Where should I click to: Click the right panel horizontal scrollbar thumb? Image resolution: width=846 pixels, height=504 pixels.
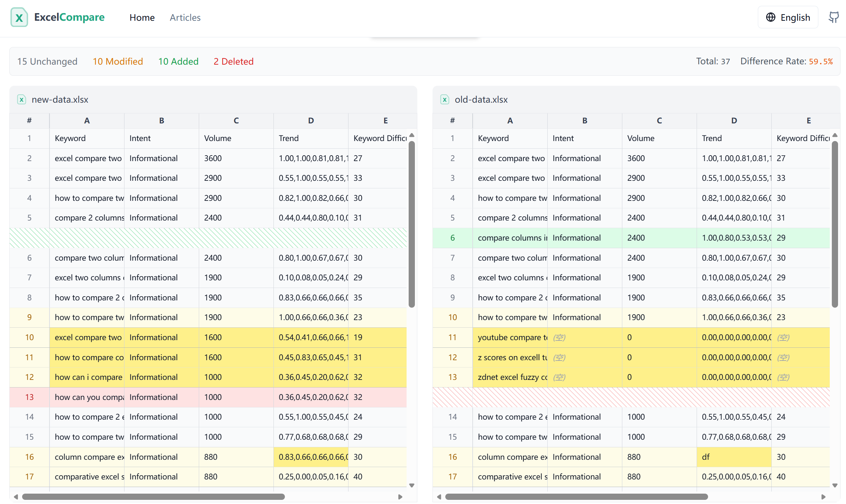click(x=576, y=497)
